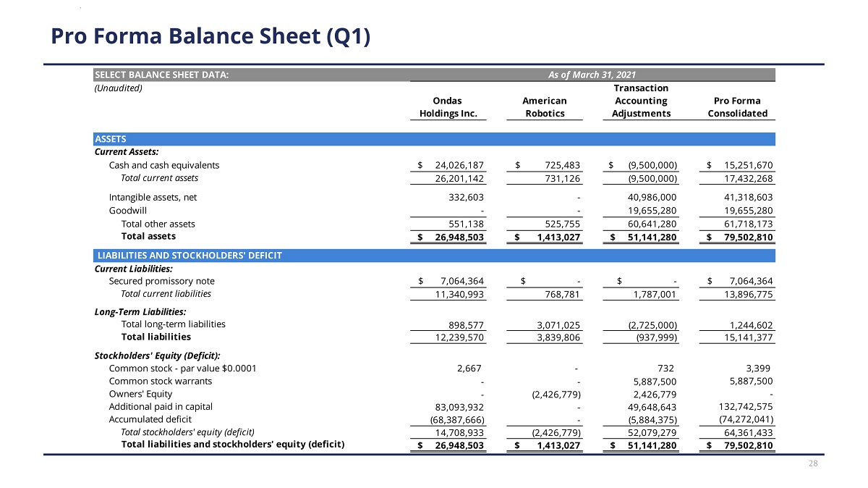Select the Transaction Accounting Adjustments column header
The width and height of the screenshot is (868, 488).
pos(640,101)
